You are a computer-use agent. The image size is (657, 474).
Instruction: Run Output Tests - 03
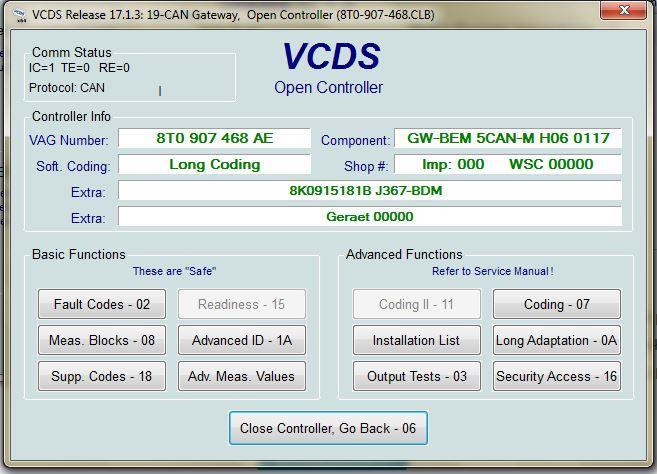[416, 376]
